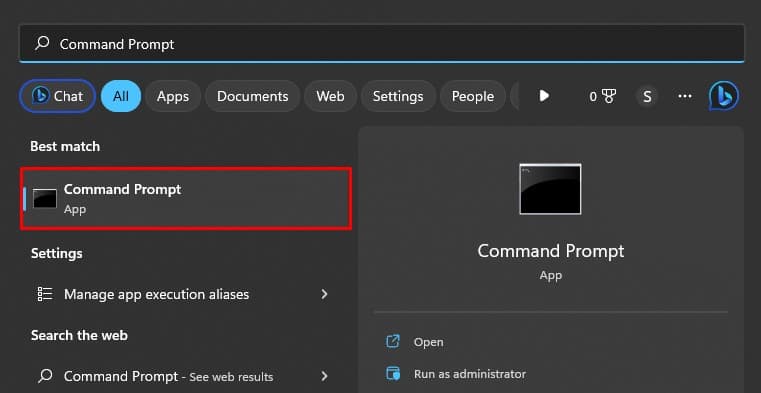This screenshot has height=393, width=761.
Task: Click the Command Prompt title in preview pane
Action: pos(551,251)
